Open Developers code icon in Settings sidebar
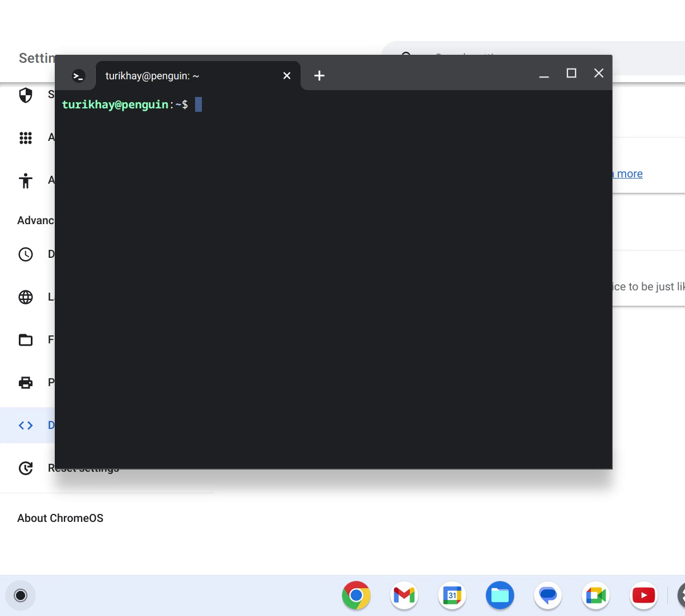Screen dimensions: 685x616 click(x=26, y=425)
